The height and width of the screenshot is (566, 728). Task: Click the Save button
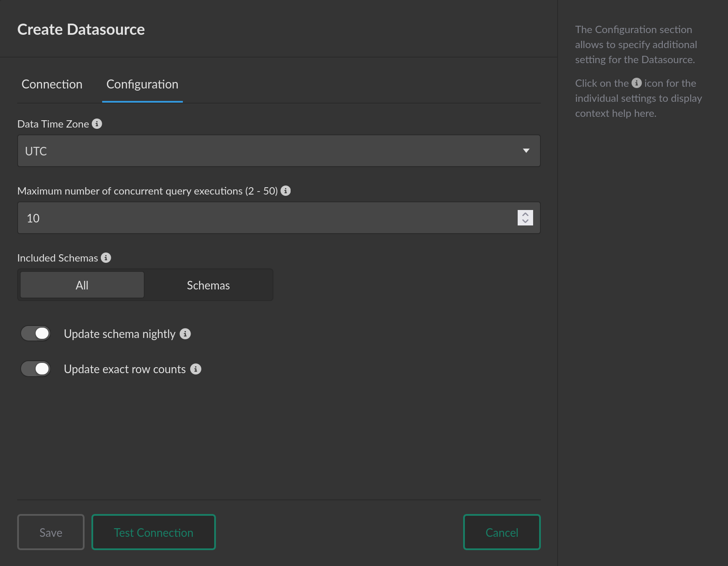[51, 533]
